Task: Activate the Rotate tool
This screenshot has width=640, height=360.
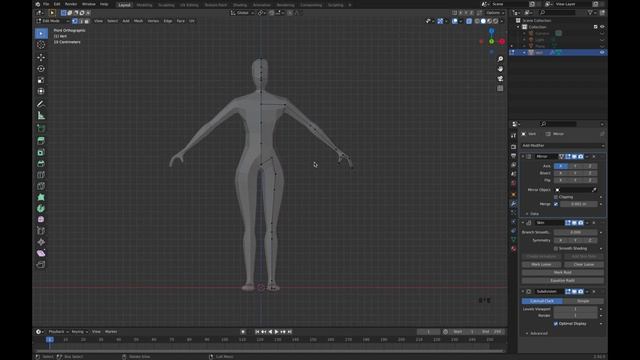Action: [x=41, y=69]
